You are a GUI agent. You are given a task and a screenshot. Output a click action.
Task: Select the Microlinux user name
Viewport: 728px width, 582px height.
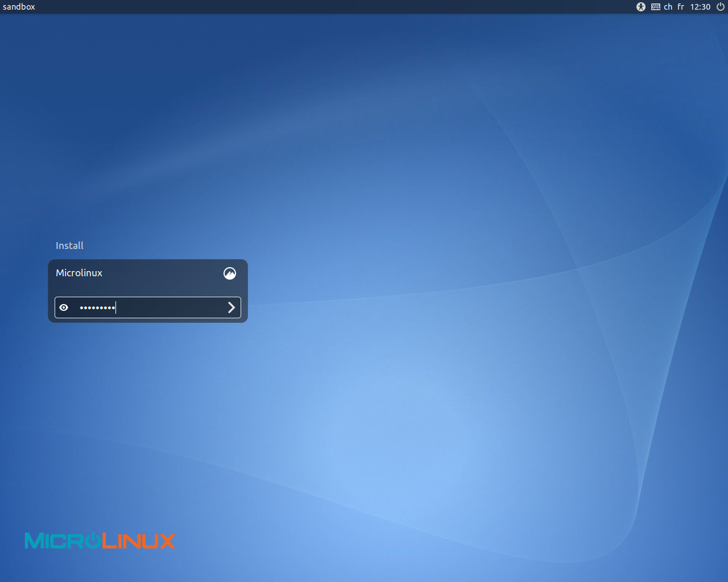79,273
